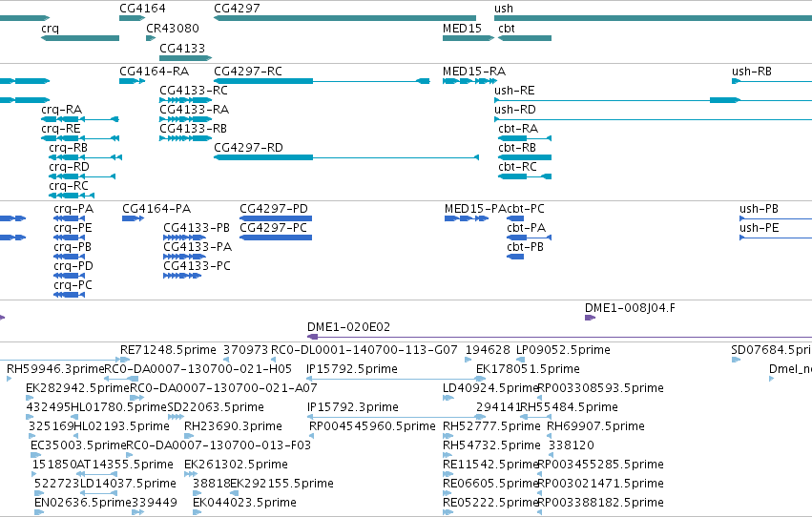The height and width of the screenshot is (517, 812).
Task: Select transcript cbt-RA
Action: (x=525, y=138)
